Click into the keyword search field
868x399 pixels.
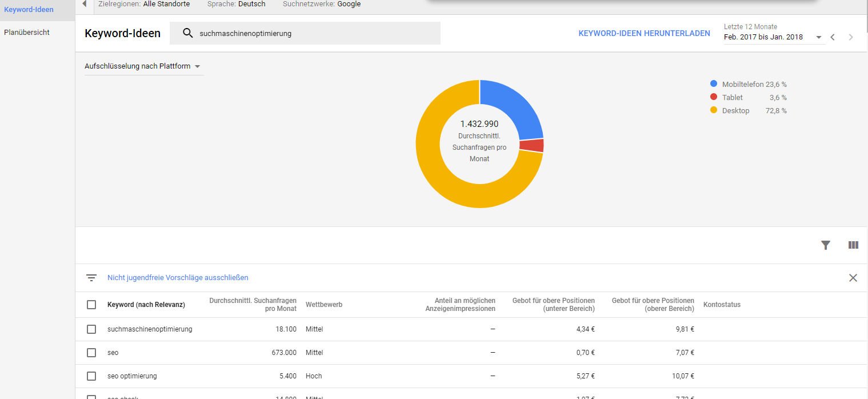pyautogui.click(x=314, y=33)
